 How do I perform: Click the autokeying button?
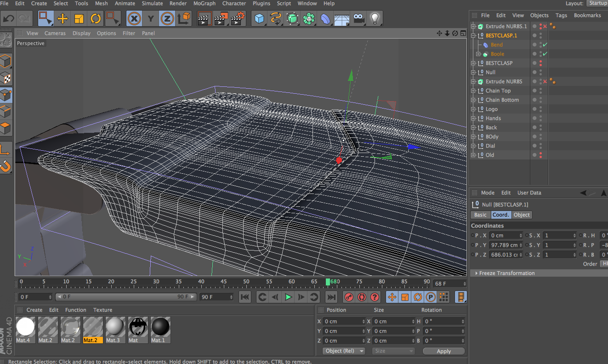(362, 297)
